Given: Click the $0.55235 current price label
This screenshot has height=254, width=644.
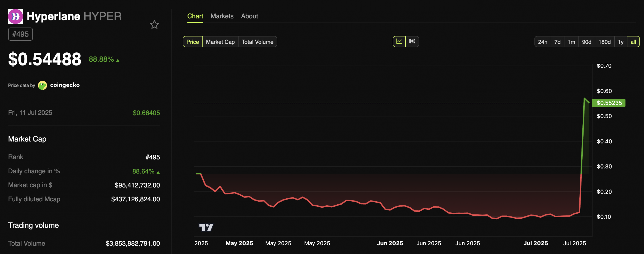Looking at the screenshot, I should (609, 103).
